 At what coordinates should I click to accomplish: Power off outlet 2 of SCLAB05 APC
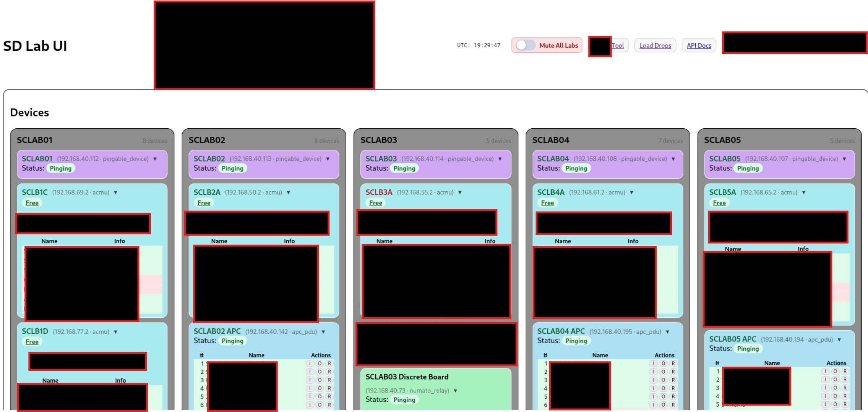(x=836, y=380)
